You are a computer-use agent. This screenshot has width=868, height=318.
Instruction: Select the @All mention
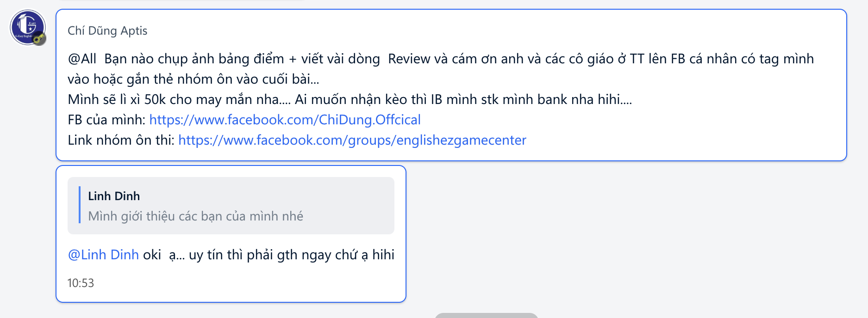[x=82, y=59]
